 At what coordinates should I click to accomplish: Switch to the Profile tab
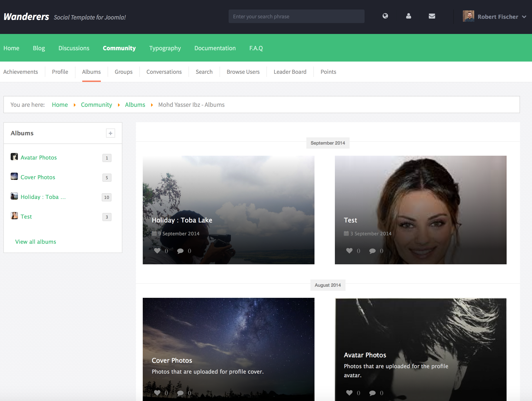tap(60, 72)
